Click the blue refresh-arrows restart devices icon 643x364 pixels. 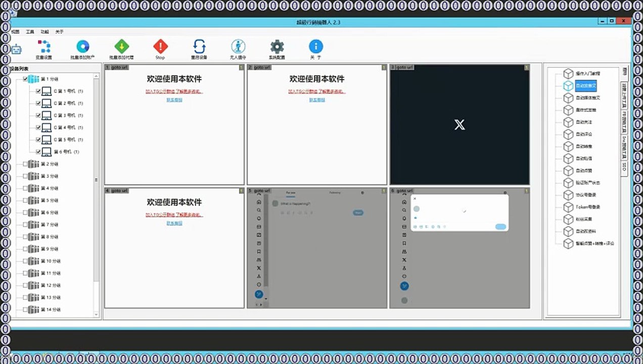point(199,47)
